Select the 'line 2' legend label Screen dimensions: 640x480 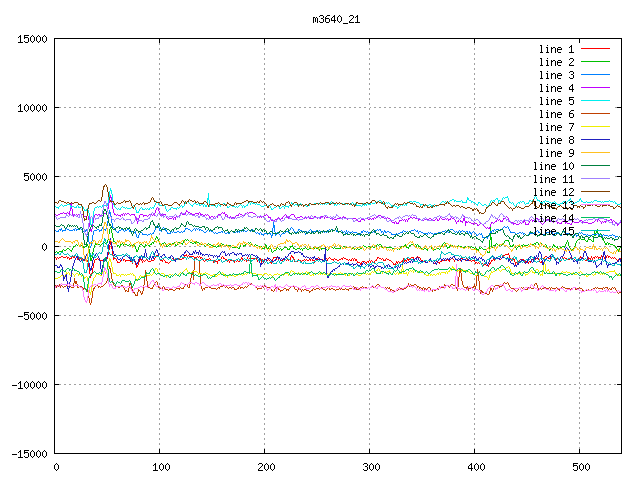click(x=556, y=62)
